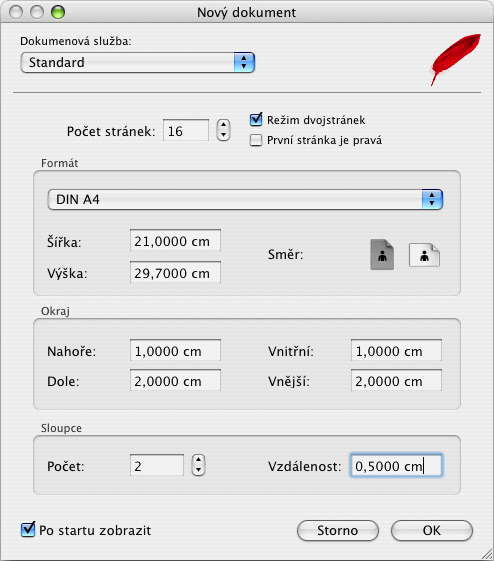Open the DIN A4 format dropdown
494x561 pixels.
[x=245, y=199]
